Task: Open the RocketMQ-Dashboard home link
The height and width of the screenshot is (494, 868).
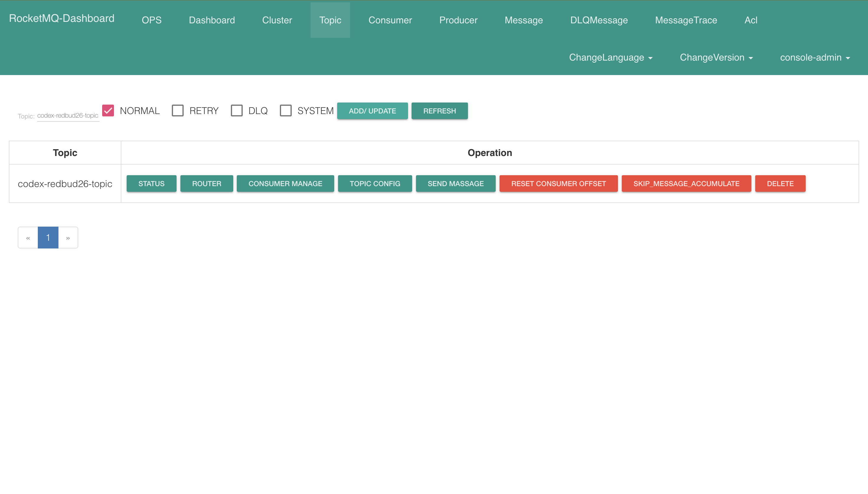Action: click(x=62, y=18)
